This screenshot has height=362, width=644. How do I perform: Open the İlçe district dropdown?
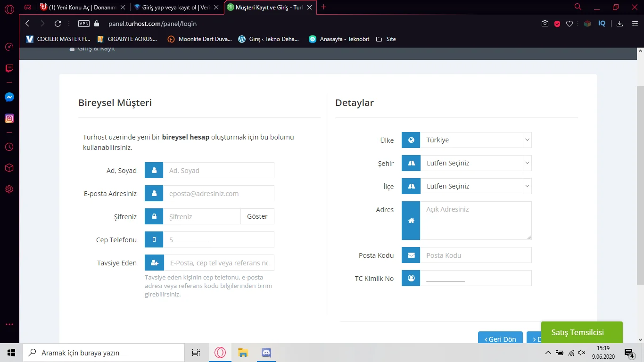(x=476, y=186)
